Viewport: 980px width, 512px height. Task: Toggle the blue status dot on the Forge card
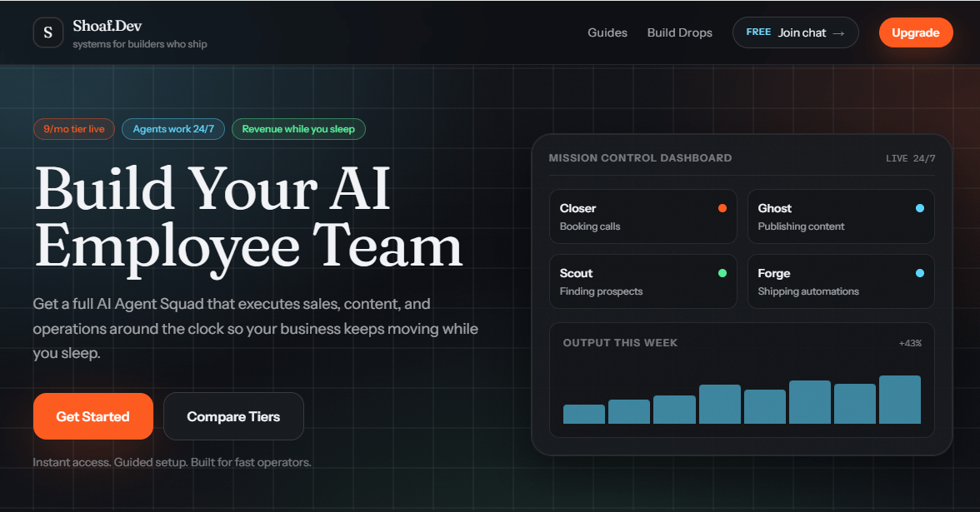pos(920,273)
